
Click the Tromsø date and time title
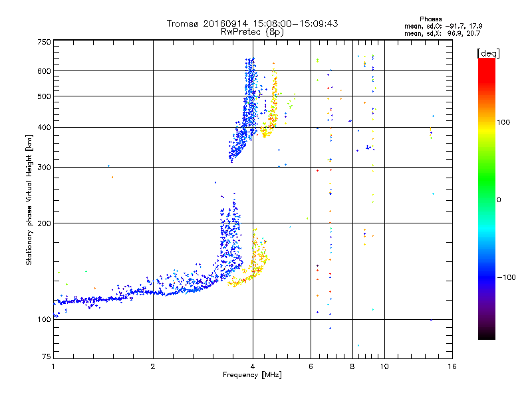coord(252,23)
